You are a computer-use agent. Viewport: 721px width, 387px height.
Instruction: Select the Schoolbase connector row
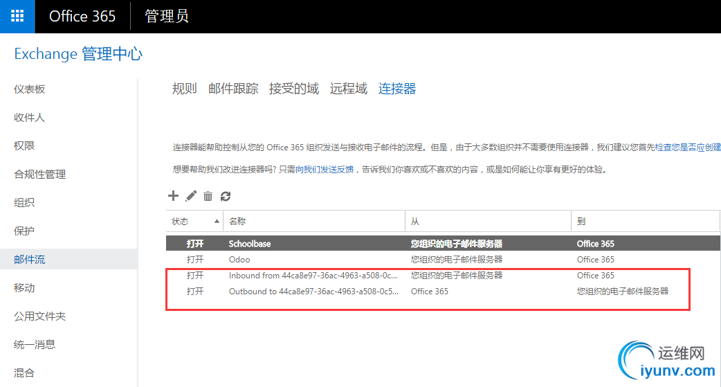point(443,244)
